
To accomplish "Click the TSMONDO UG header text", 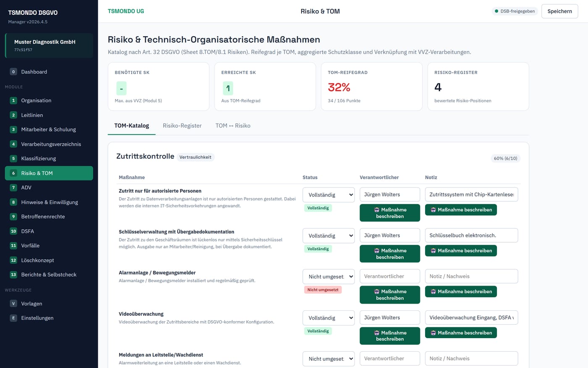I will click(126, 11).
